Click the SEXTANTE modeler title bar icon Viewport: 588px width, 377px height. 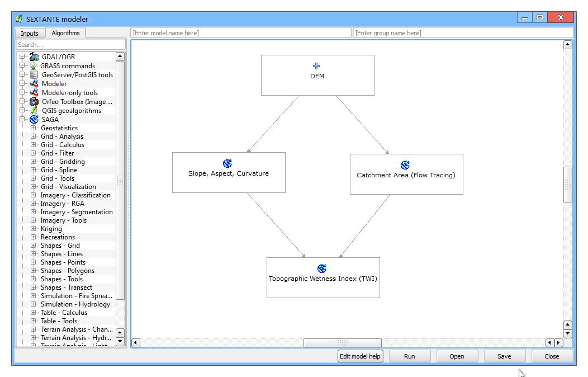(x=19, y=19)
